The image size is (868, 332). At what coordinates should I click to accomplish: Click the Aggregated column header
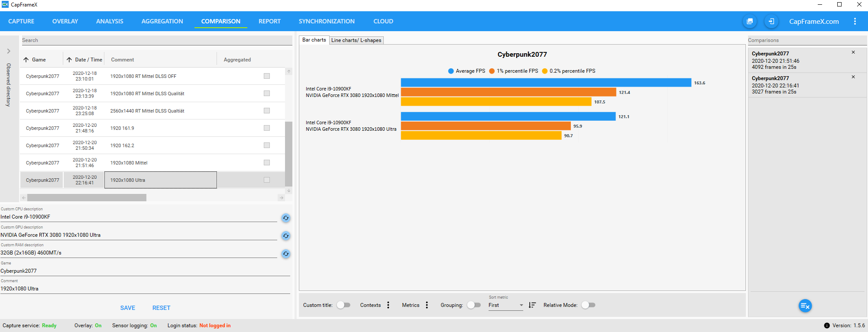237,60
